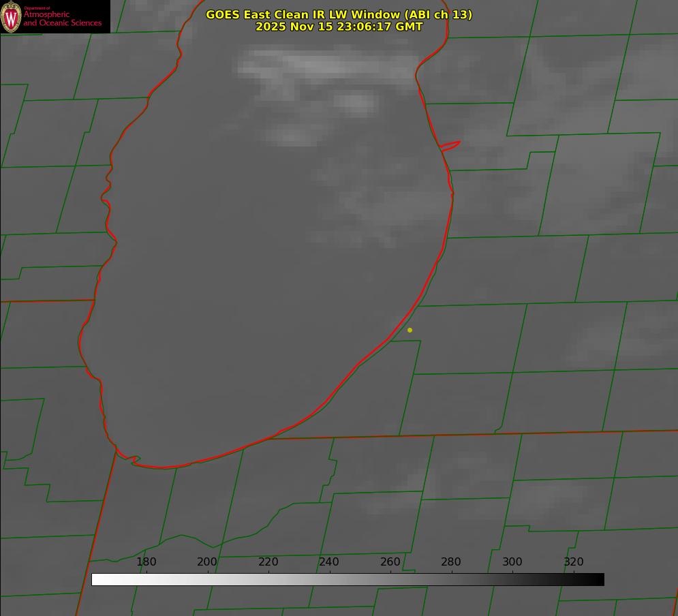Screen dimensions: 678x616
Task: Click the UW crest logo
Action: click(12, 17)
